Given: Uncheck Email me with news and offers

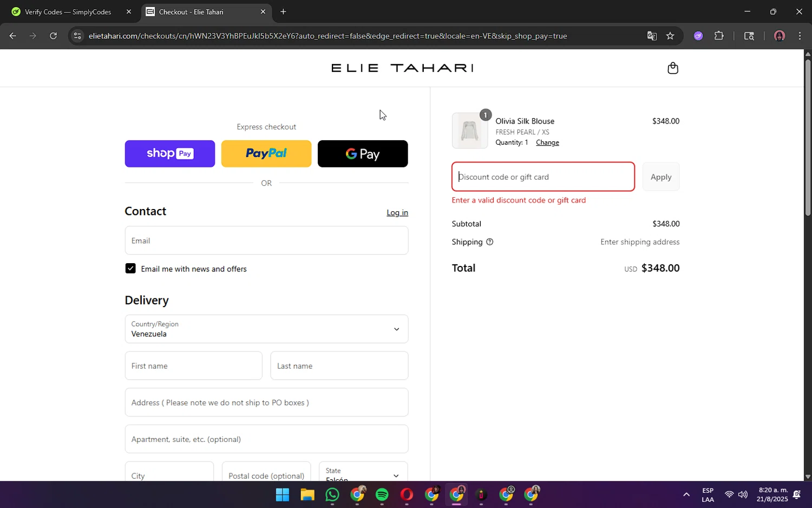Looking at the screenshot, I should [x=130, y=269].
